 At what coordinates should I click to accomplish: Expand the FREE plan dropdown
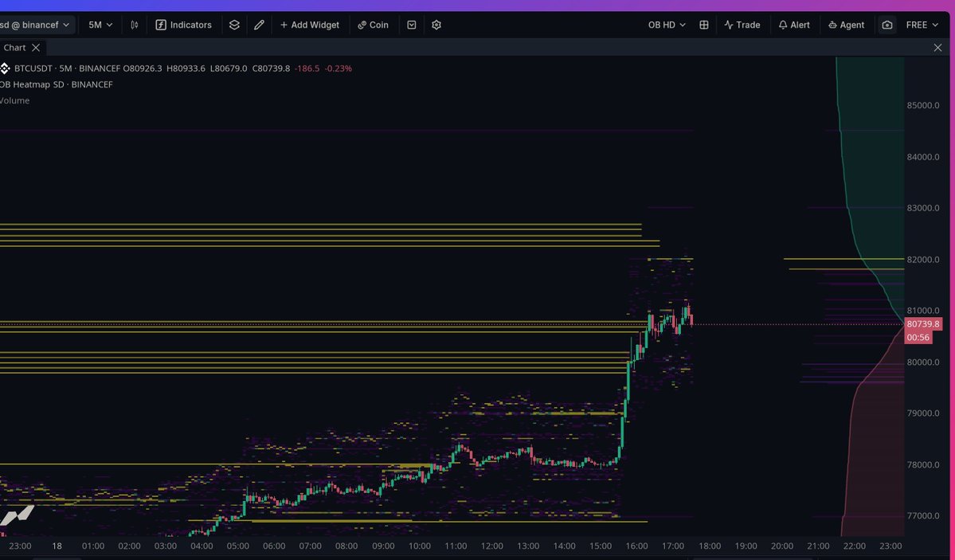tap(922, 25)
